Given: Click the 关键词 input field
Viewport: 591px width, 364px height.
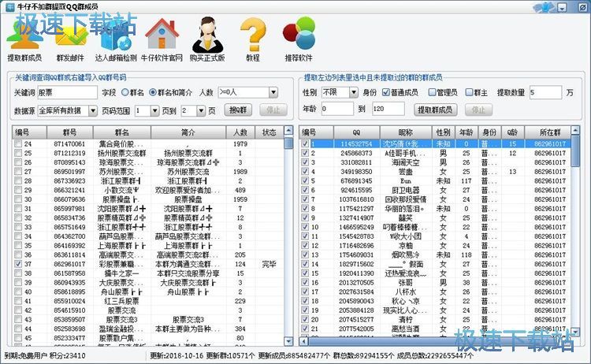Looking at the screenshot, I should pos(68,92).
